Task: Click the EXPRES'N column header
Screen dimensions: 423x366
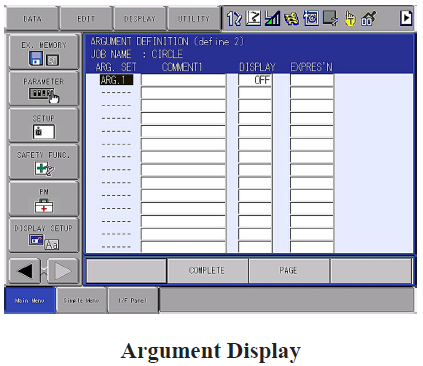Action: pos(311,67)
